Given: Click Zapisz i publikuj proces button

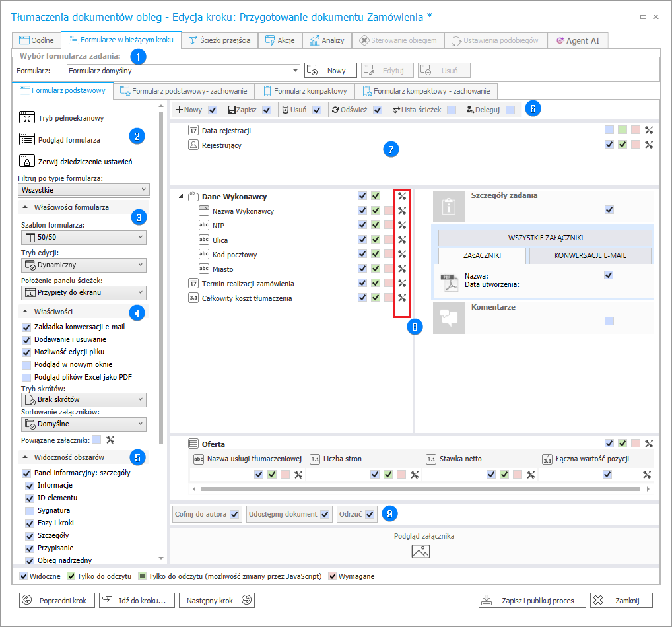Looking at the screenshot, I should [x=531, y=601].
